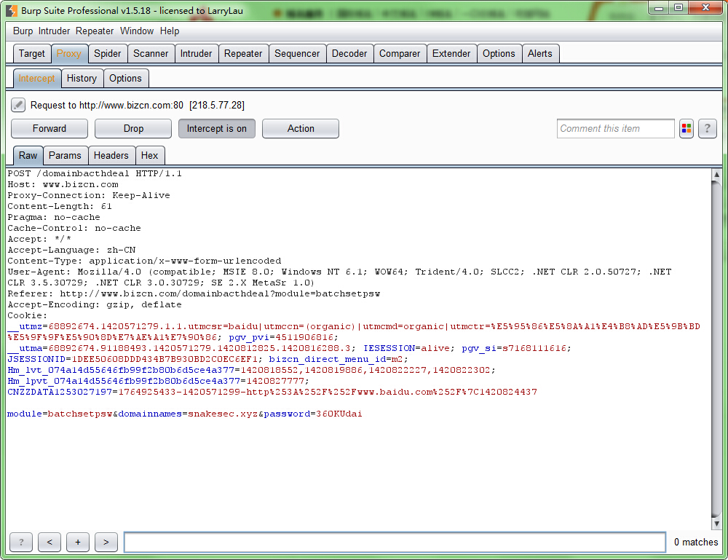Image resolution: width=728 pixels, height=560 pixels.
Task: Click the Forward button
Action: pos(50,129)
